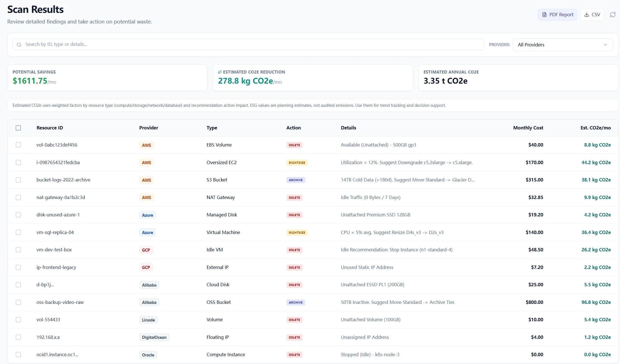Export results as CSV

(x=592, y=15)
